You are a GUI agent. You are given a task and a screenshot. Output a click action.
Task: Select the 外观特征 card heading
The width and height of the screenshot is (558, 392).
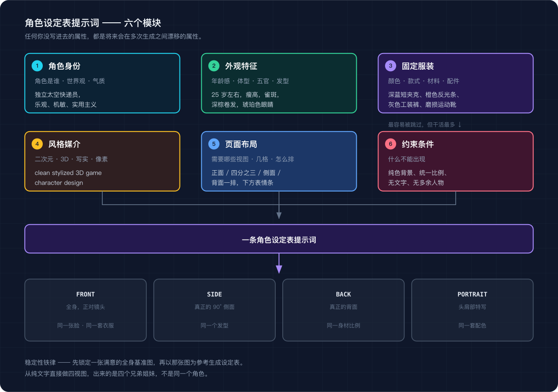click(241, 66)
